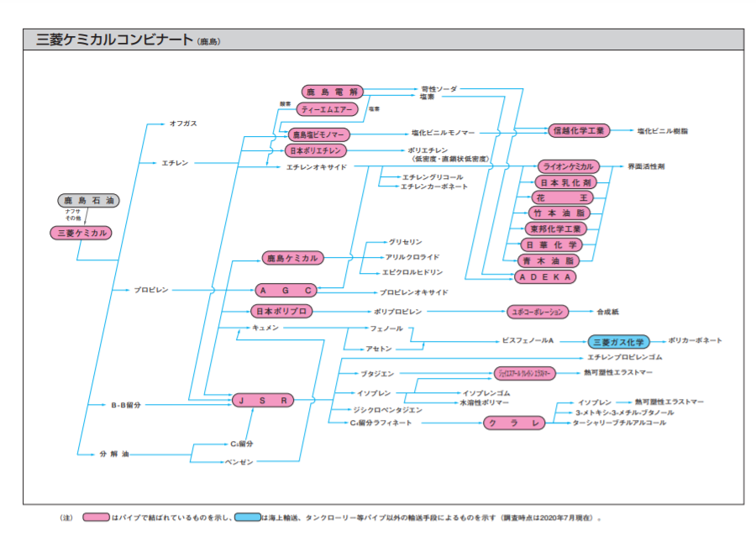Click the pink pipe-connection legend swatch
The height and width of the screenshot is (546, 756).
(x=96, y=517)
